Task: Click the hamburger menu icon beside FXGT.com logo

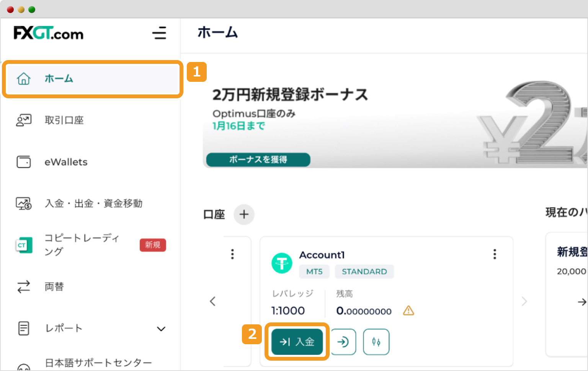Action: 160,34
